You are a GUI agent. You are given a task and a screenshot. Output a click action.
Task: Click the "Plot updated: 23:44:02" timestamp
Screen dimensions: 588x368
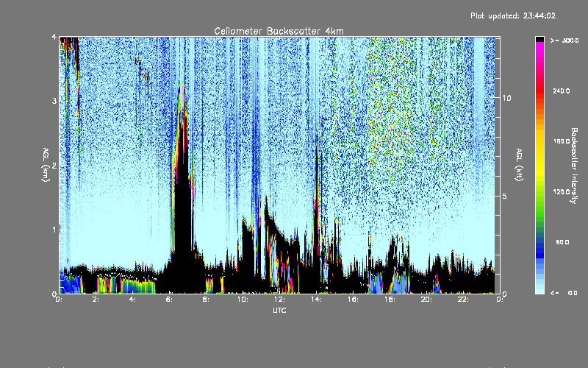pos(513,15)
